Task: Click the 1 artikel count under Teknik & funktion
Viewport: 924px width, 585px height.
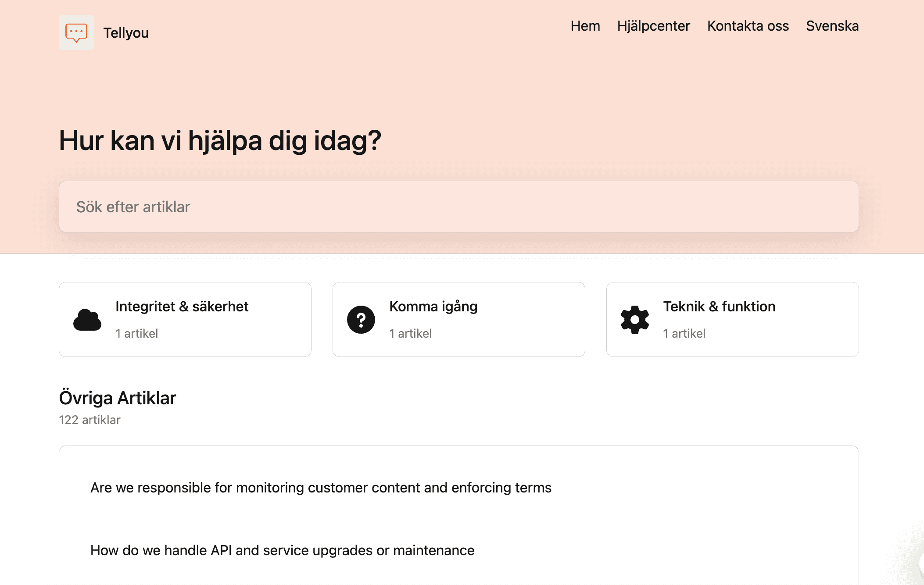Action: [x=684, y=333]
